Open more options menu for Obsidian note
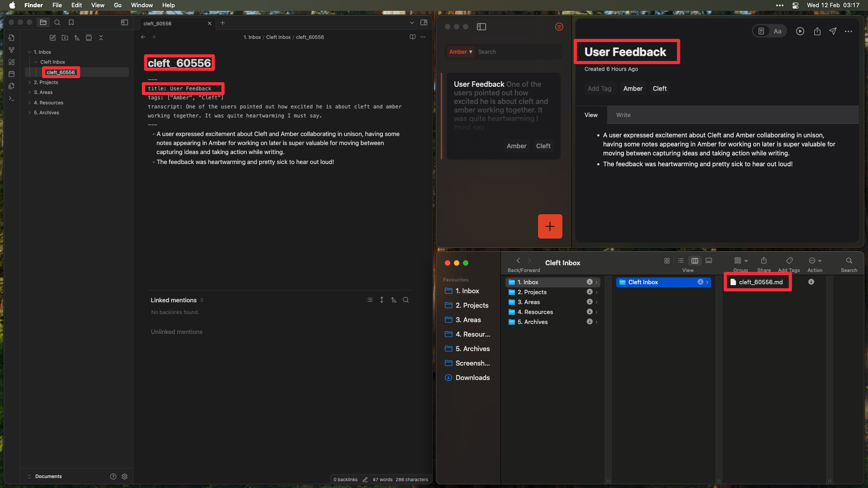Screen dimensions: 868x488 (x=423, y=37)
